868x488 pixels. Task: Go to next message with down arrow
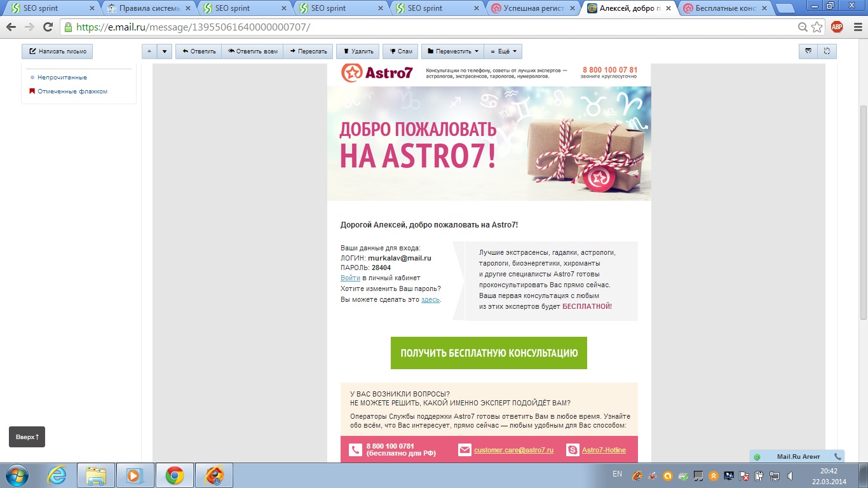tap(165, 51)
